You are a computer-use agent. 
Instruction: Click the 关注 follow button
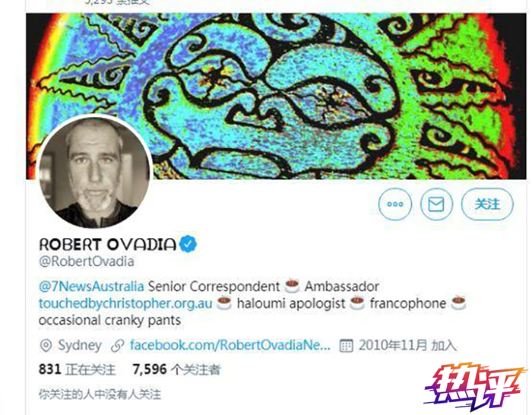pyautogui.click(x=487, y=204)
